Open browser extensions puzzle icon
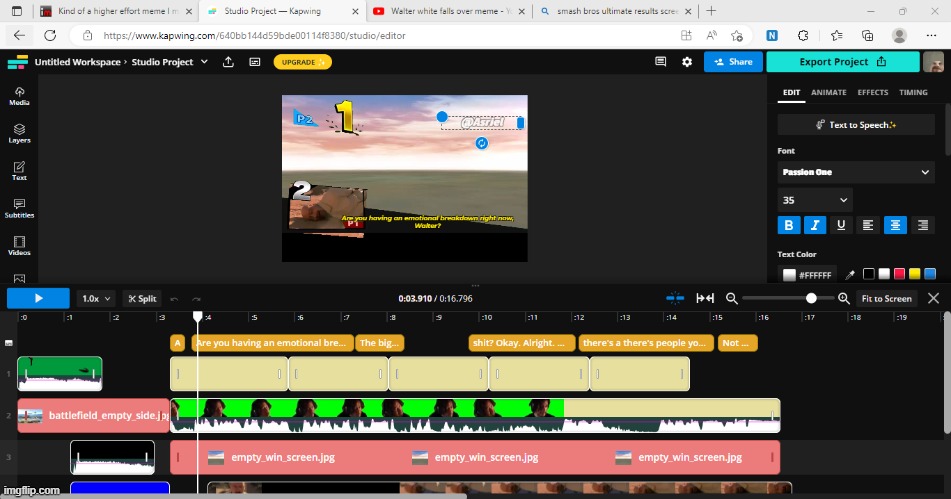Viewport: 951px width, 499px height. point(803,35)
